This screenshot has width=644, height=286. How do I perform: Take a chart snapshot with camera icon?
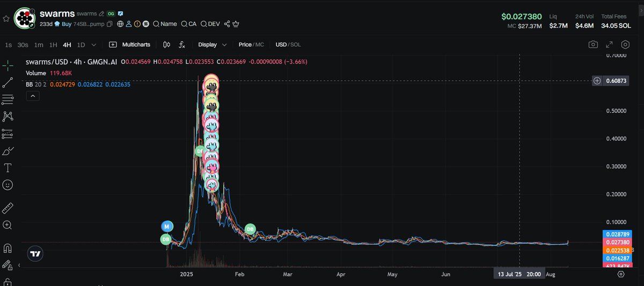593,45
